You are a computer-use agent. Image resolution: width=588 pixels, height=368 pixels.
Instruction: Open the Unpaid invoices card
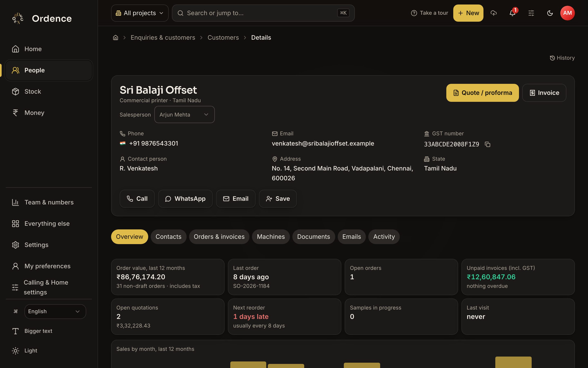click(518, 277)
